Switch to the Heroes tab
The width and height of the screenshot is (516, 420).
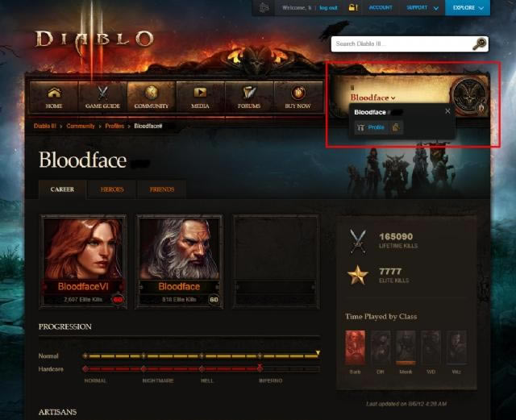point(112,189)
